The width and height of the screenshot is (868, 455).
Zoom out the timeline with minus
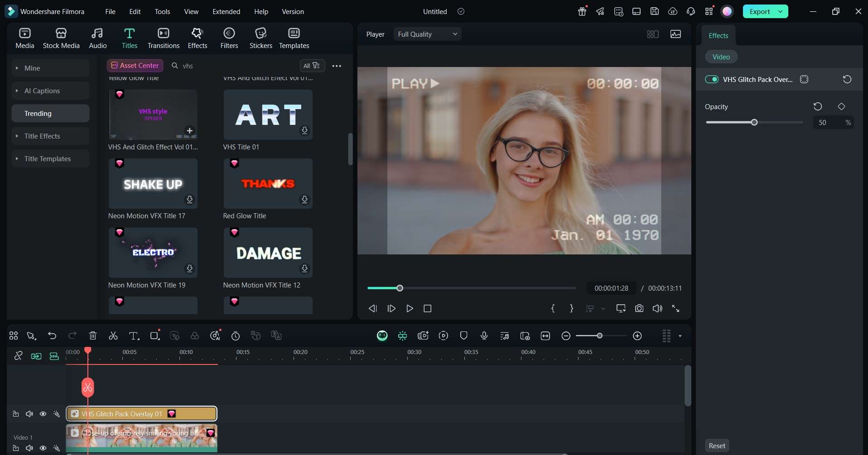click(566, 335)
